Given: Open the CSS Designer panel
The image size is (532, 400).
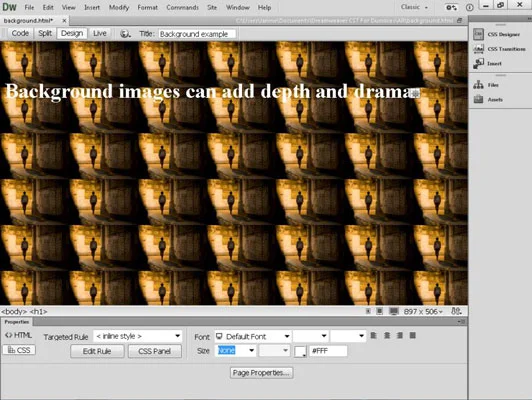Looking at the screenshot, I should [x=496, y=34].
